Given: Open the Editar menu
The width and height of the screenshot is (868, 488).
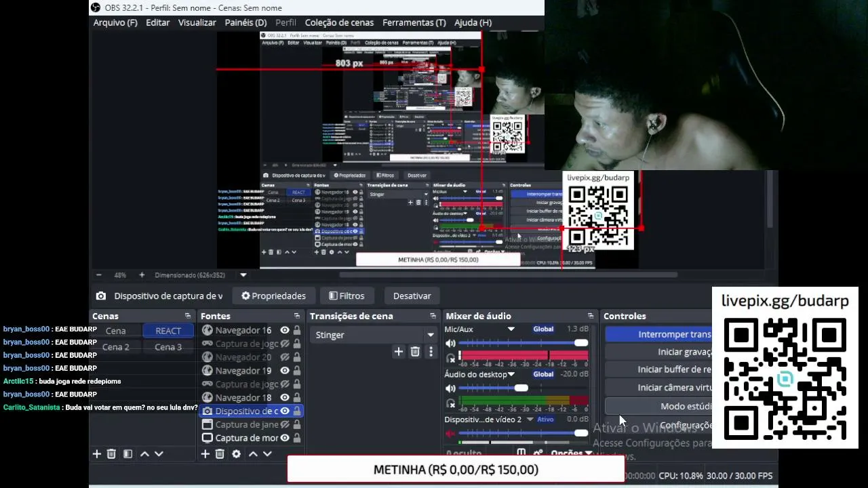Looking at the screenshot, I should 158,22.
